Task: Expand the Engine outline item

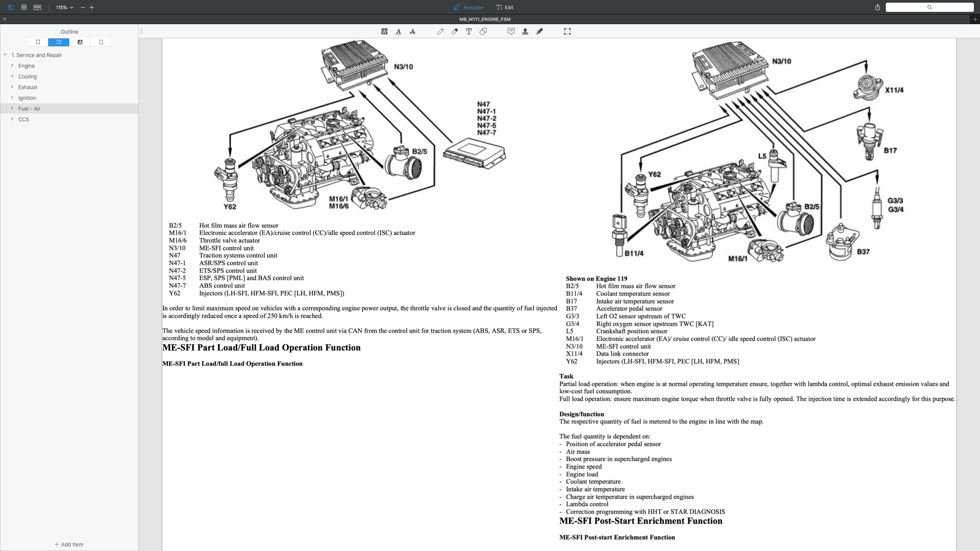Action: pos(12,65)
